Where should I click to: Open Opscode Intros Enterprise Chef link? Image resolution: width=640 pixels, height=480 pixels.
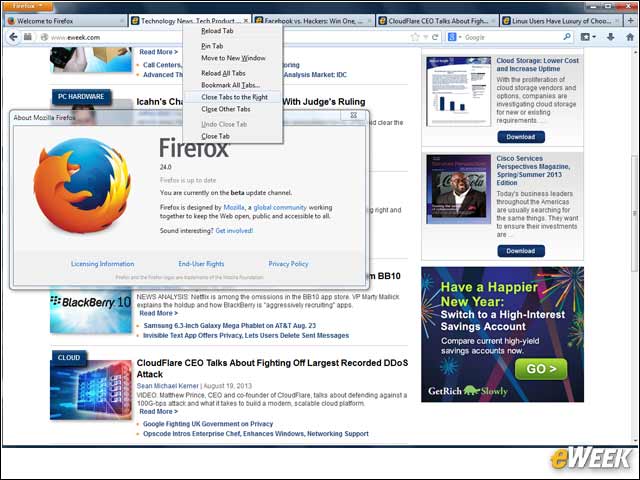point(256,434)
